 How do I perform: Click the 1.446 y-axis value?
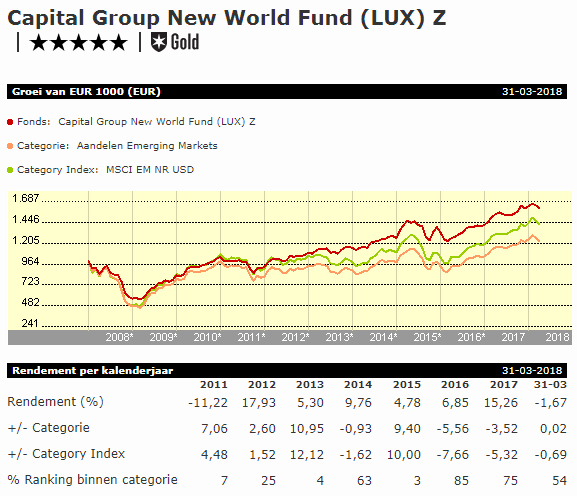(25, 220)
